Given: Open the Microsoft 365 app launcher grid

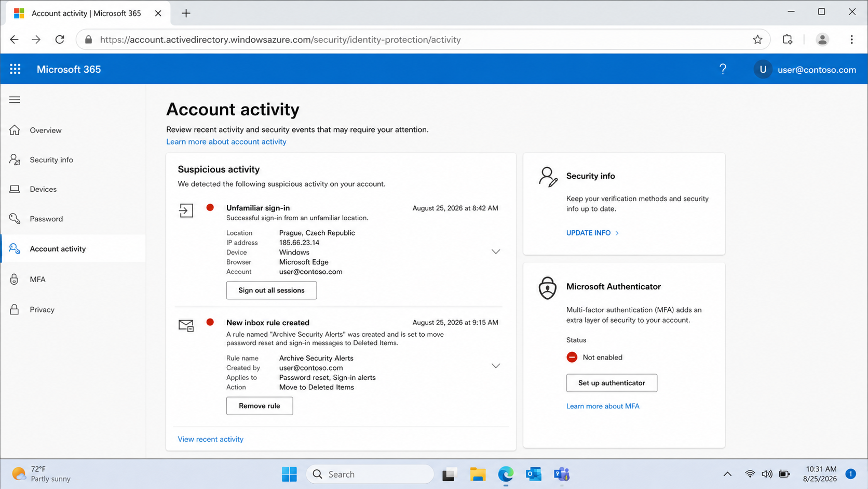Looking at the screenshot, I should pyautogui.click(x=15, y=69).
